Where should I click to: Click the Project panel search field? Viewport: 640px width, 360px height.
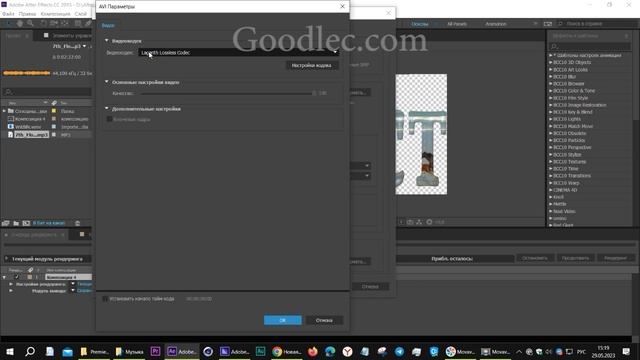coord(47,92)
